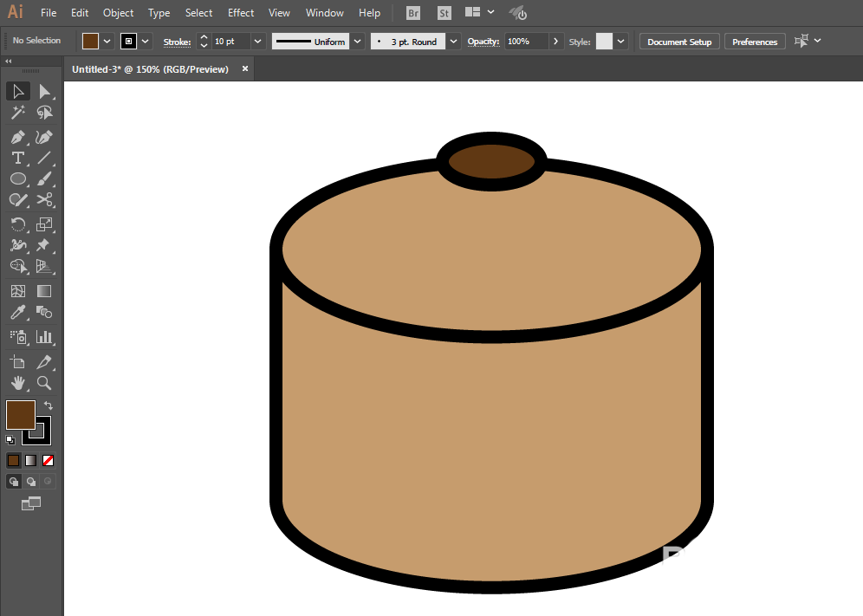This screenshot has width=863, height=616.
Task: Open Adobe Stock via St icon
Action: [444, 13]
